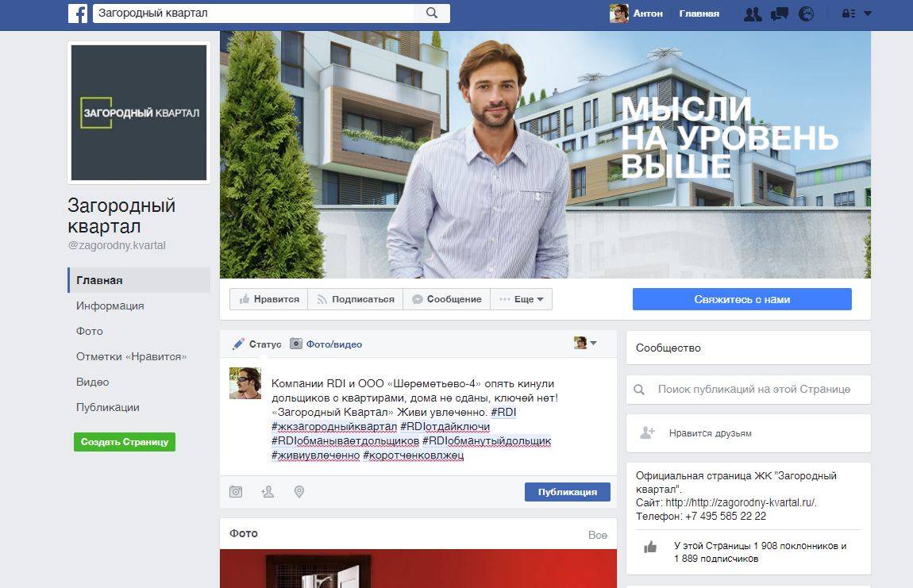Image resolution: width=913 pixels, height=588 pixels.
Task: Click the page post search field
Action: click(753, 390)
